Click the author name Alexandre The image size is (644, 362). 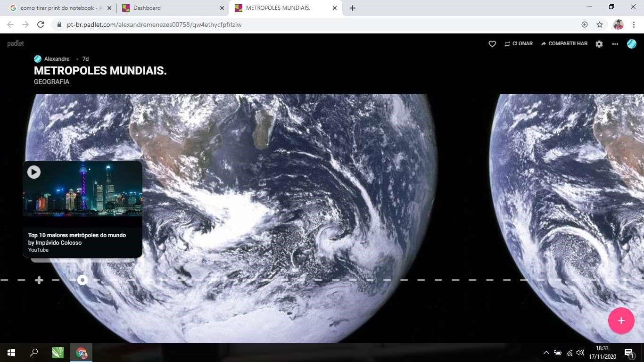pos(57,59)
